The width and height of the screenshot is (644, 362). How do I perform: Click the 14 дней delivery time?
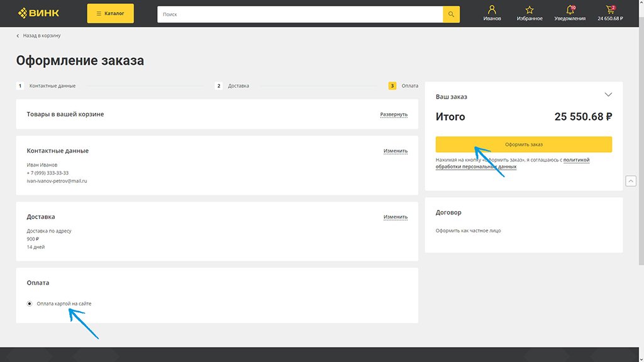tap(36, 247)
